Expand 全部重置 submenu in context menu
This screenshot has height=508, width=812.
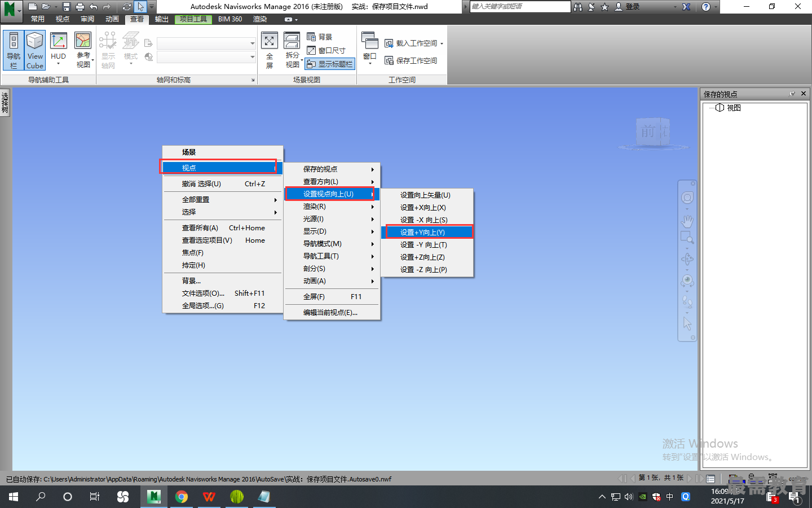point(223,200)
